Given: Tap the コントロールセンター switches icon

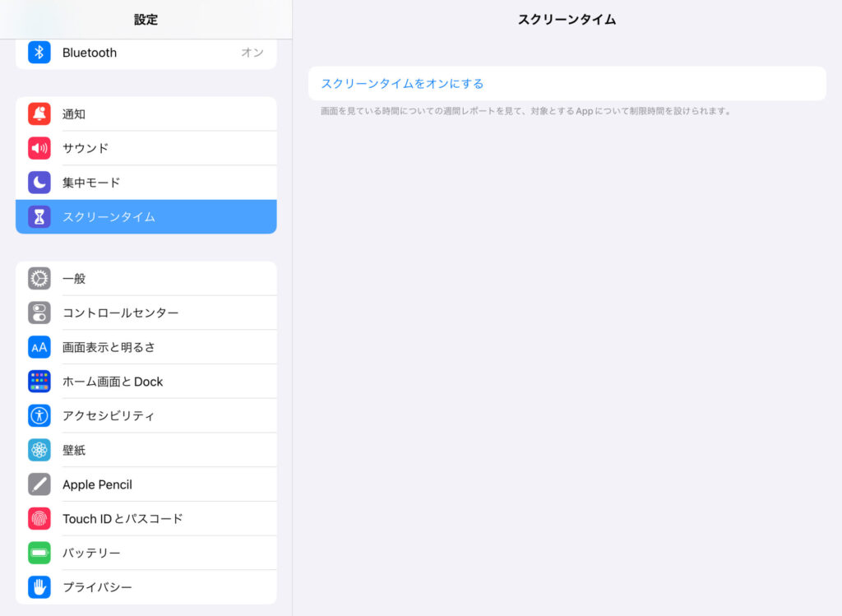Looking at the screenshot, I should coord(39,313).
